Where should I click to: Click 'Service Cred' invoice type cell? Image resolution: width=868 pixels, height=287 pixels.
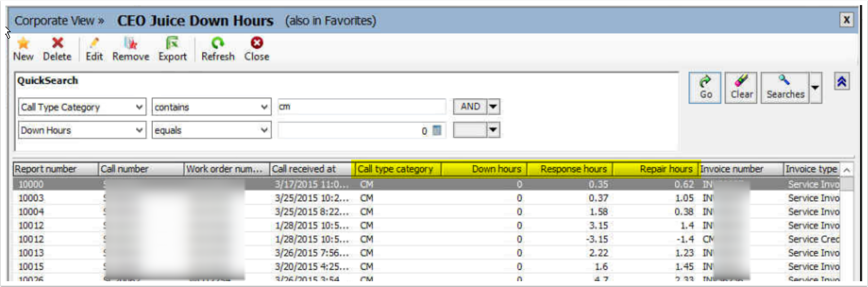[814, 239]
